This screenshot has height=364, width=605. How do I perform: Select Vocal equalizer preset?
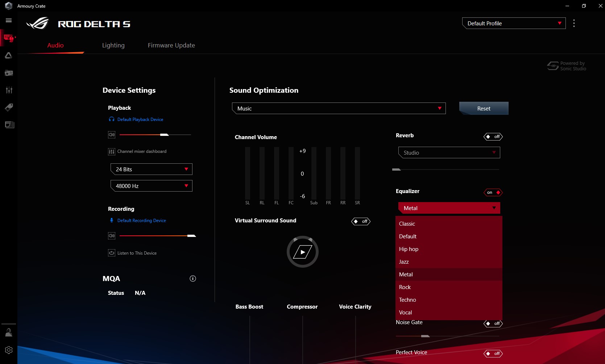pos(449,313)
